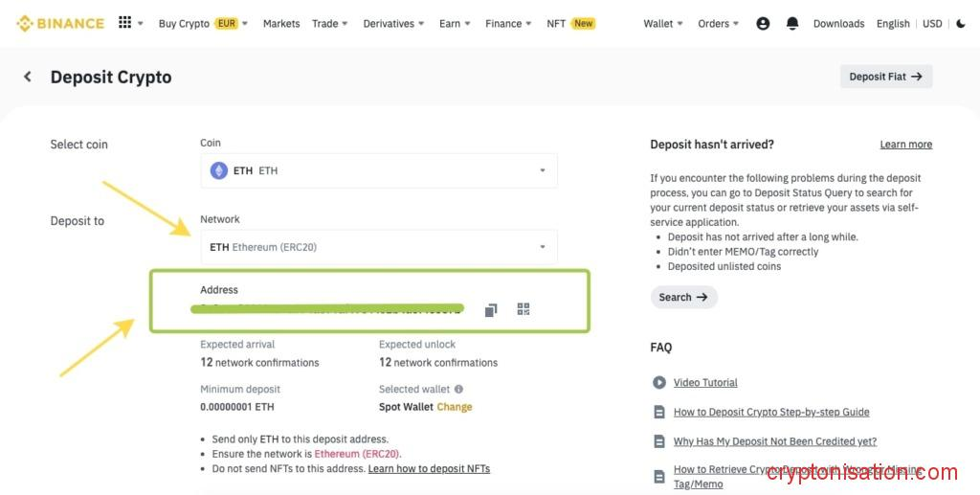
Task: Click the Learn more link
Action: click(905, 145)
